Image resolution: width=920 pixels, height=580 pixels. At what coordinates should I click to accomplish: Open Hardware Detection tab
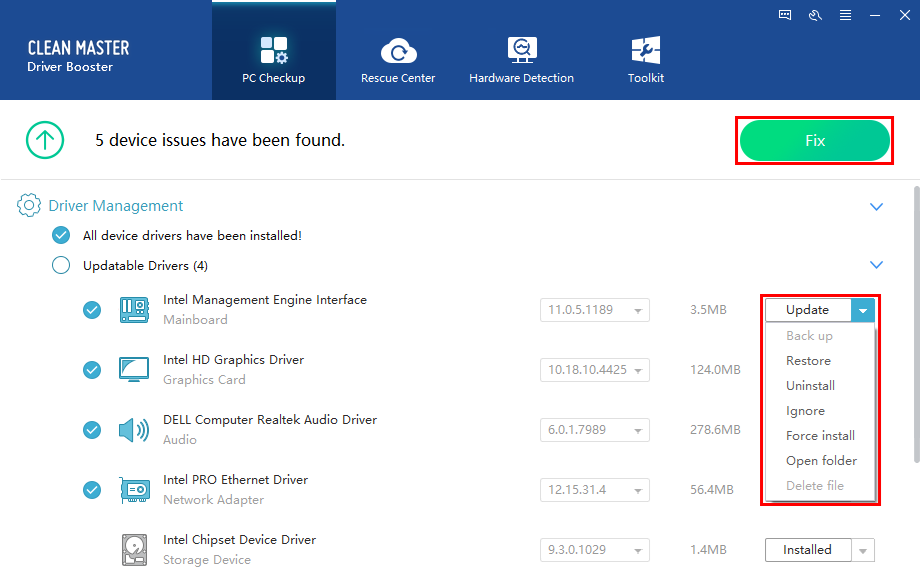(x=521, y=60)
